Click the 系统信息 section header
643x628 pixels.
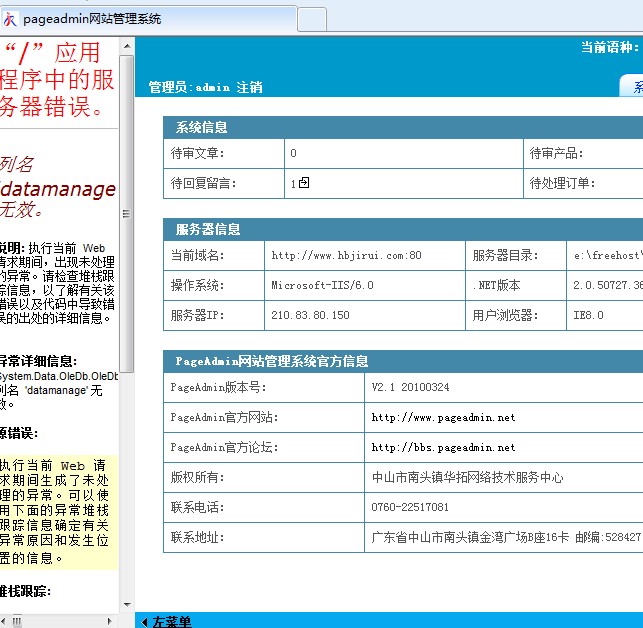[201, 127]
